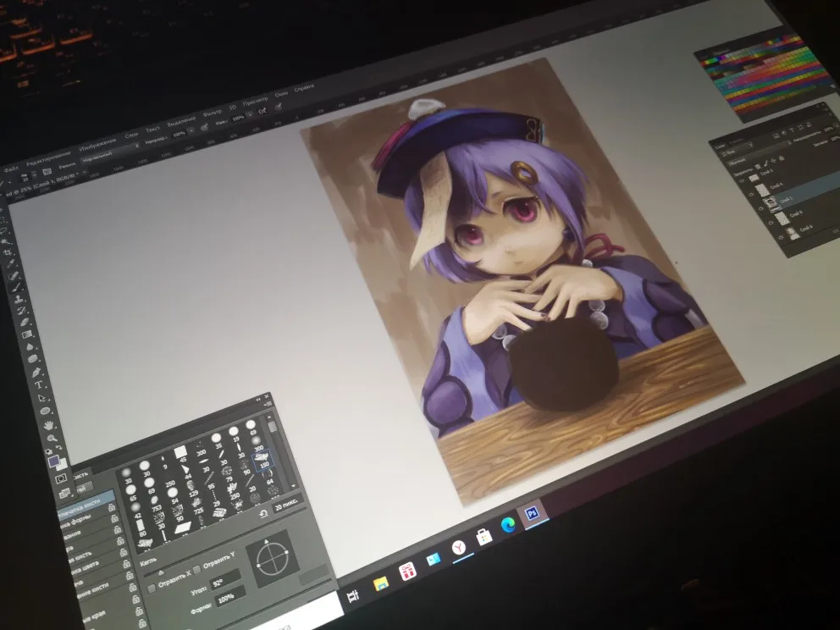840x630 pixels.
Task: Open the Редактирование menu
Action: point(48,158)
